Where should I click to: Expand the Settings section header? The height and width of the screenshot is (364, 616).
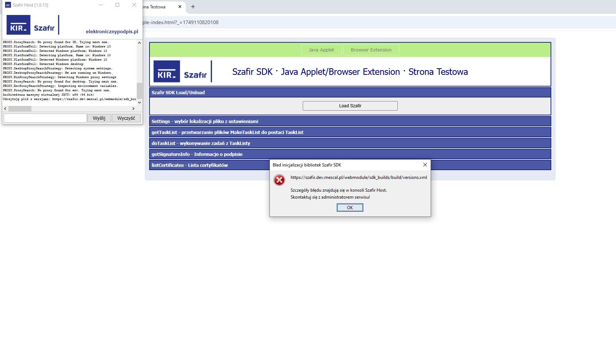pos(205,121)
